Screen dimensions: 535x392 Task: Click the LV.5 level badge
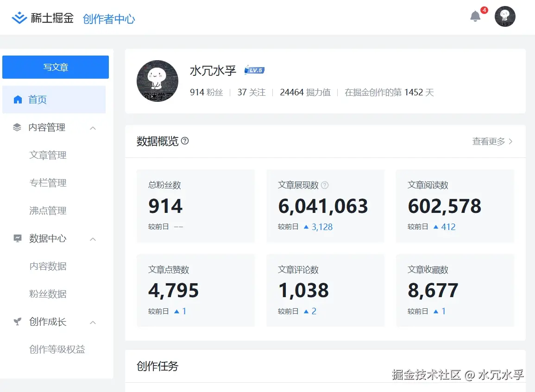[255, 70]
